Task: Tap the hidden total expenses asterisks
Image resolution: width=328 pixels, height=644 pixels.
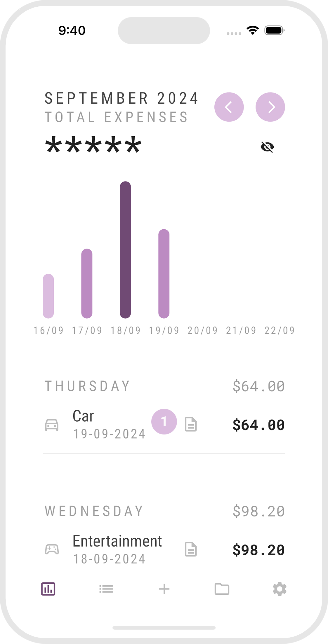Action: tap(93, 146)
